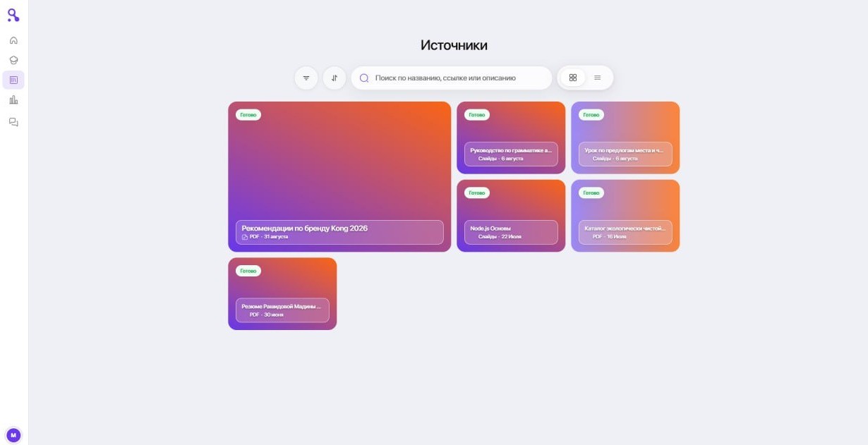The image size is (868, 445).
Task: Click the Источники page heading
Action: click(x=454, y=45)
